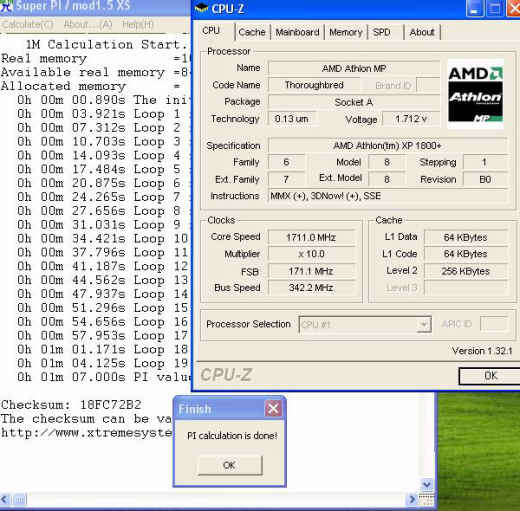Click the AMD Athlon MP logo
520x511 pixels.
coord(475,94)
